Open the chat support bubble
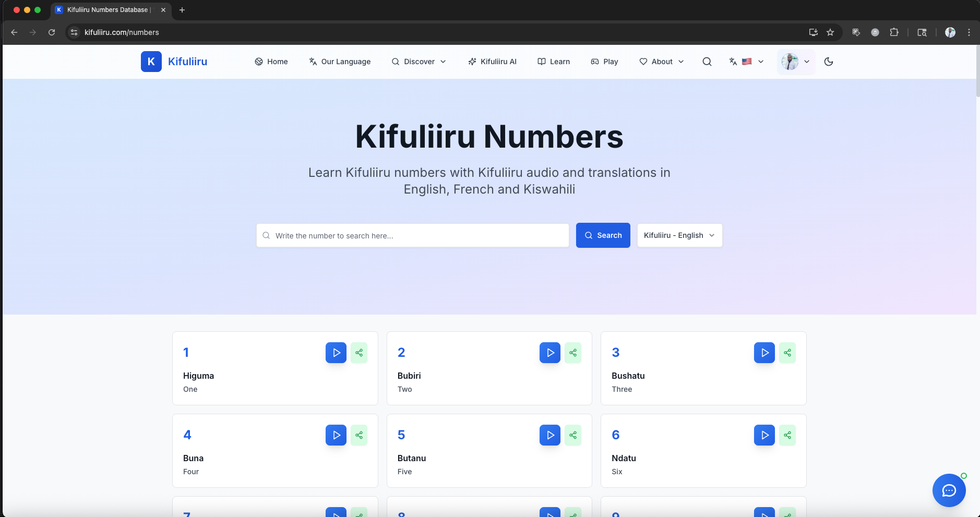 (949, 490)
